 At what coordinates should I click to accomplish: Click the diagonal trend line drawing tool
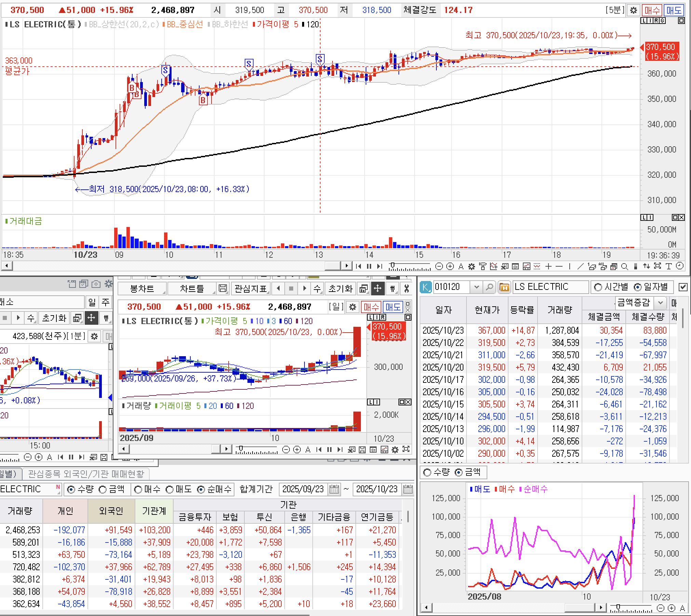(580, 266)
